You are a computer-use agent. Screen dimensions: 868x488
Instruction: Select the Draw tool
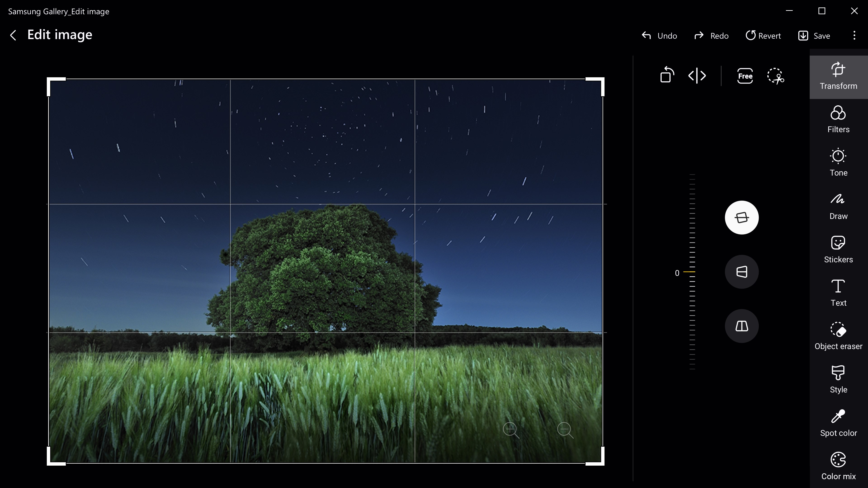coord(838,205)
